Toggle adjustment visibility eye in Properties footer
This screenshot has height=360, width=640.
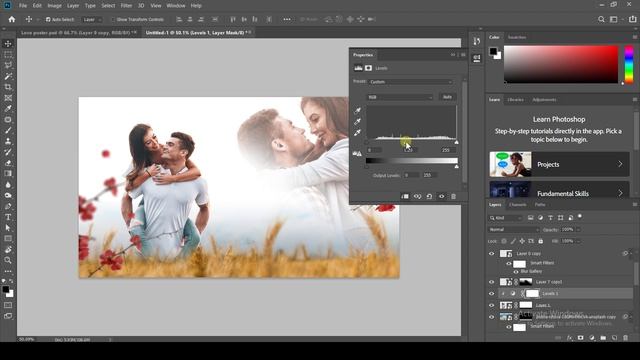click(442, 196)
